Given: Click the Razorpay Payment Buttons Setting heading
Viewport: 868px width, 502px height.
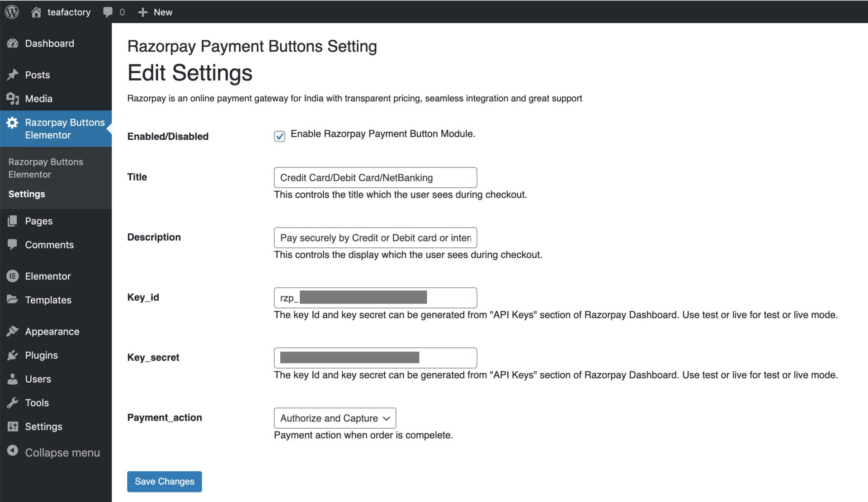Looking at the screenshot, I should click(x=252, y=46).
